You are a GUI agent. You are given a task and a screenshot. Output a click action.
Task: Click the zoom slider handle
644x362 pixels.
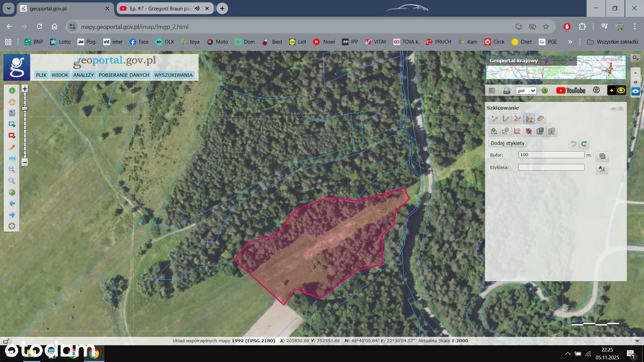pos(25,108)
